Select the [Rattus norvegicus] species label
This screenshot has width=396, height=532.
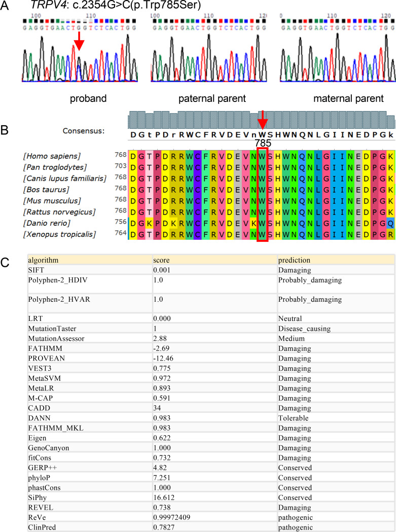click(x=59, y=212)
